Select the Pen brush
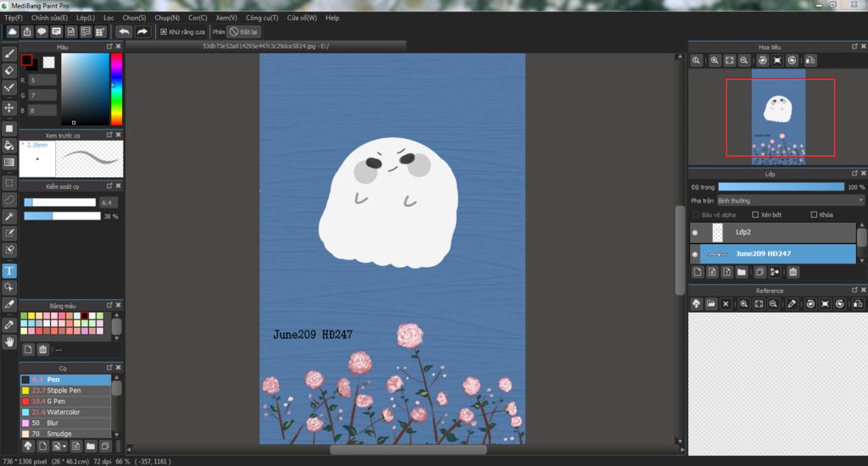This screenshot has height=466, width=868. (x=65, y=380)
